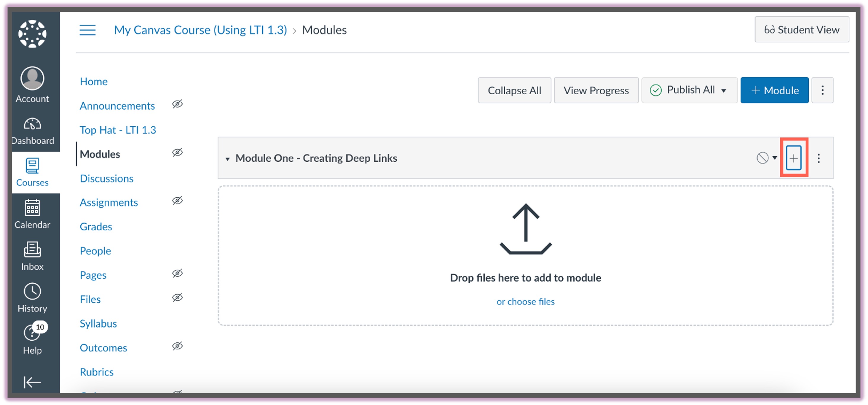868x405 pixels.
Task: Click hidden-eye icon beside Assignments
Action: tap(177, 201)
